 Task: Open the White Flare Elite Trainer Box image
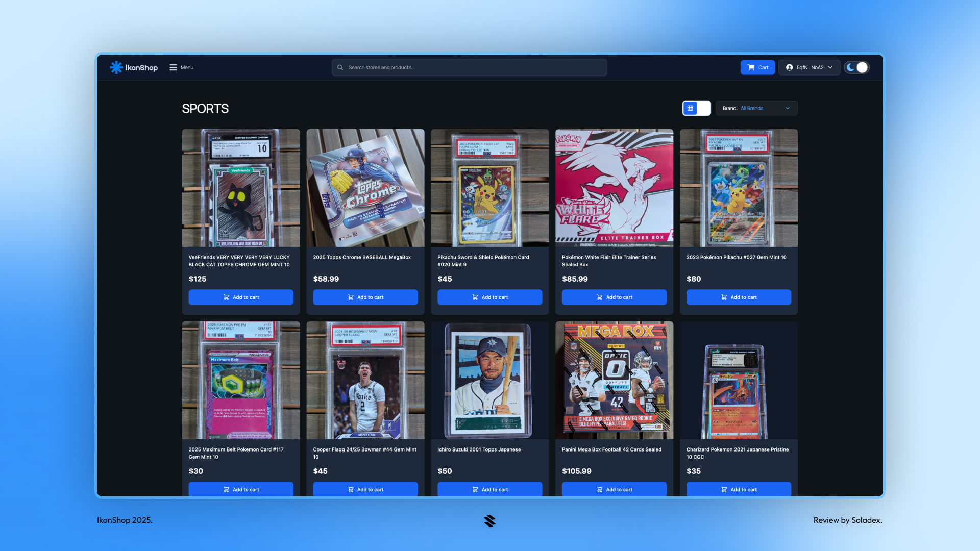click(x=615, y=188)
